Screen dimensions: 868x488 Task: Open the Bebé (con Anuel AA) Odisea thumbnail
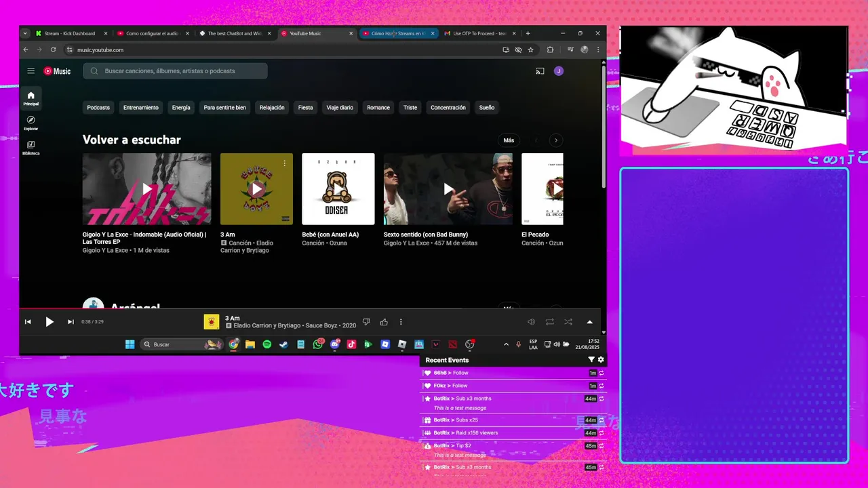click(x=338, y=189)
